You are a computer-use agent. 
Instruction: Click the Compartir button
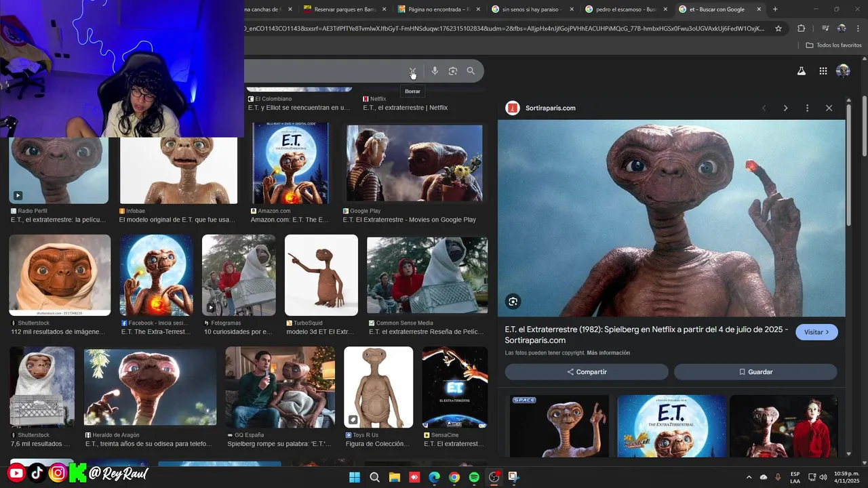(587, 372)
